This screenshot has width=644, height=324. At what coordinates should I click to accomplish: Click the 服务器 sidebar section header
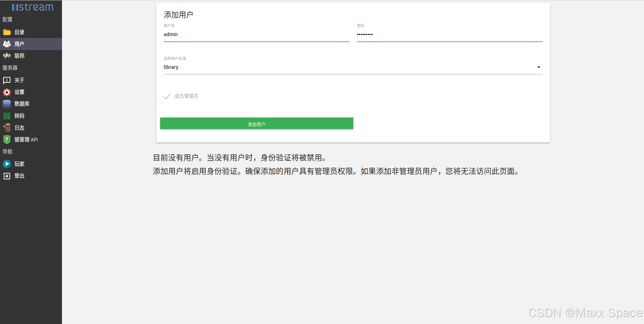click(10, 68)
